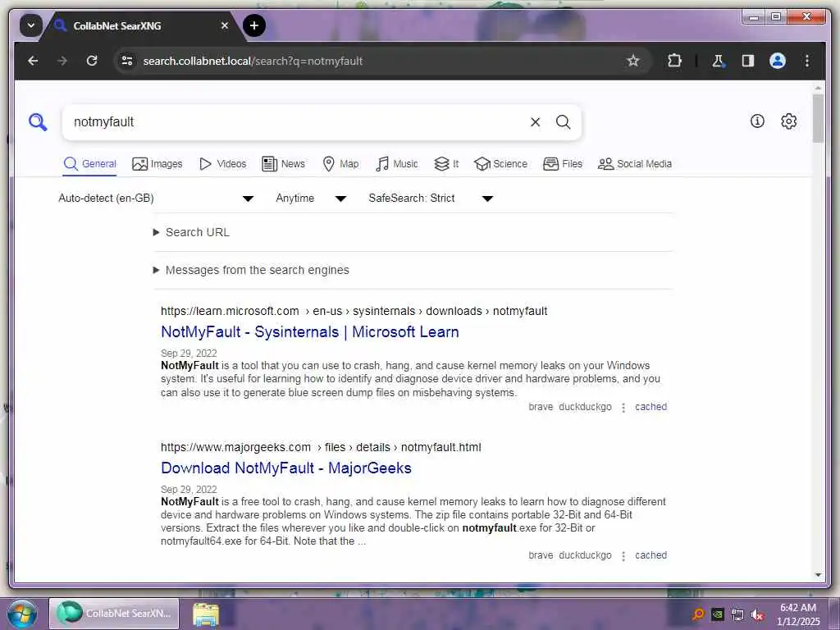Toggle the browser side panel
The width and height of the screenshot is (840, 630).
(748, 61)
